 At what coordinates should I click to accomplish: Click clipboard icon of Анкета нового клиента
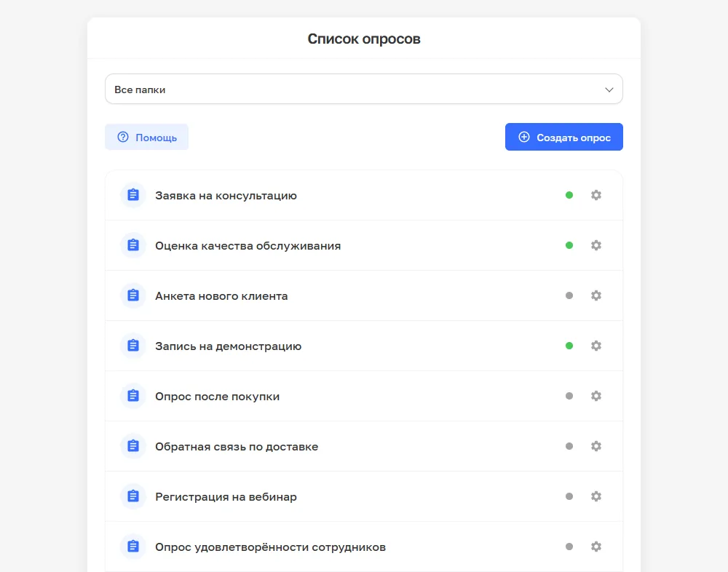tap(133, 295)
